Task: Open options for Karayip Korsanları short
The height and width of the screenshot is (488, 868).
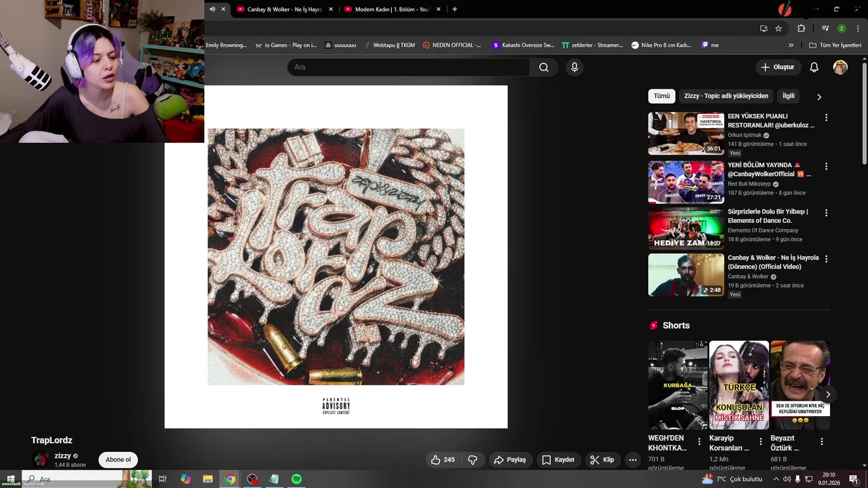Action: coord(760,441)
